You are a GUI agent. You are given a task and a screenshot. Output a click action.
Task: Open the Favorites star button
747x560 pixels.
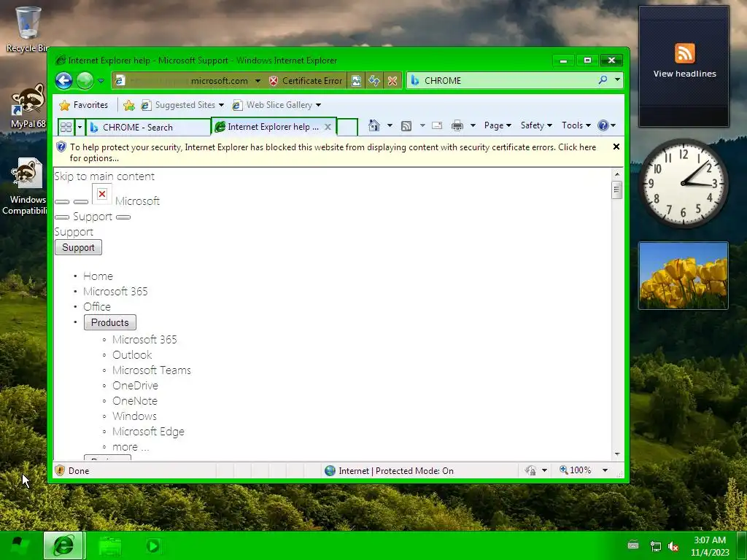tap(83, 105)
